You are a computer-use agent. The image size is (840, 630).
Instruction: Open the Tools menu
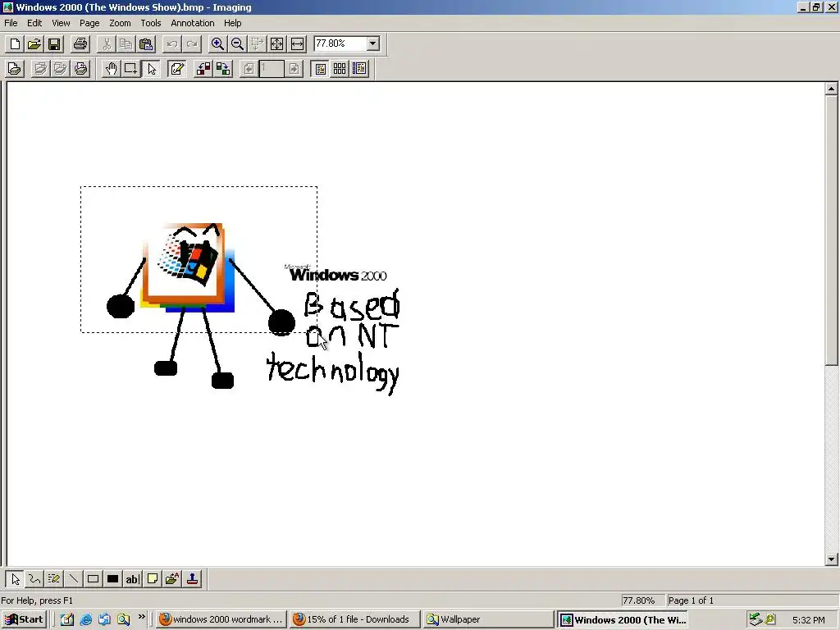coord(151,23)
